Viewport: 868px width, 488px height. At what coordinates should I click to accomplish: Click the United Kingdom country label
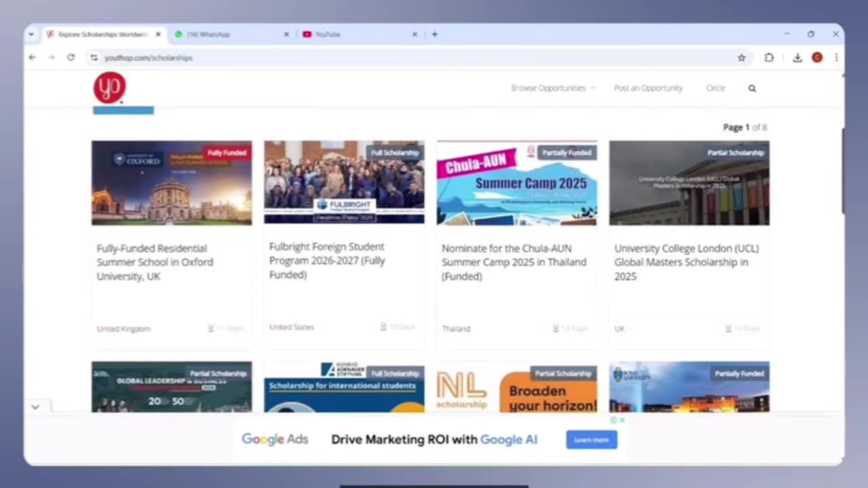click(x=123, y=329)
